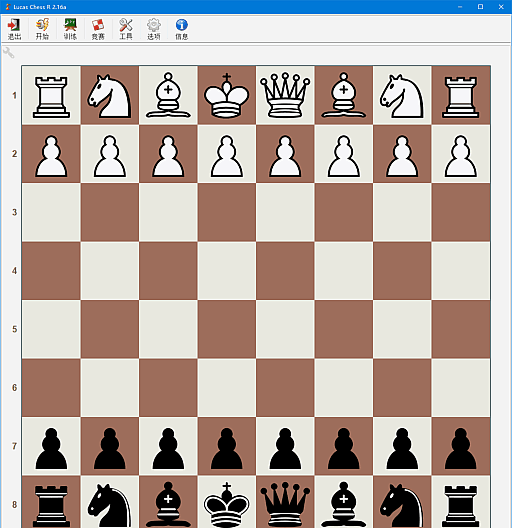
Task: Click the Lucas Chess title bar app icon
Action: pos(8,6)
